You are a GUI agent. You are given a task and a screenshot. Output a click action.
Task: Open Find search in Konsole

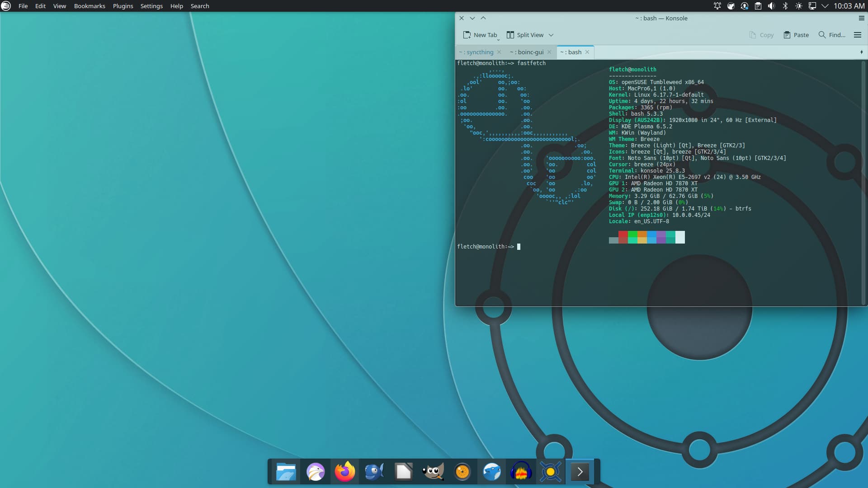(832, 35)
